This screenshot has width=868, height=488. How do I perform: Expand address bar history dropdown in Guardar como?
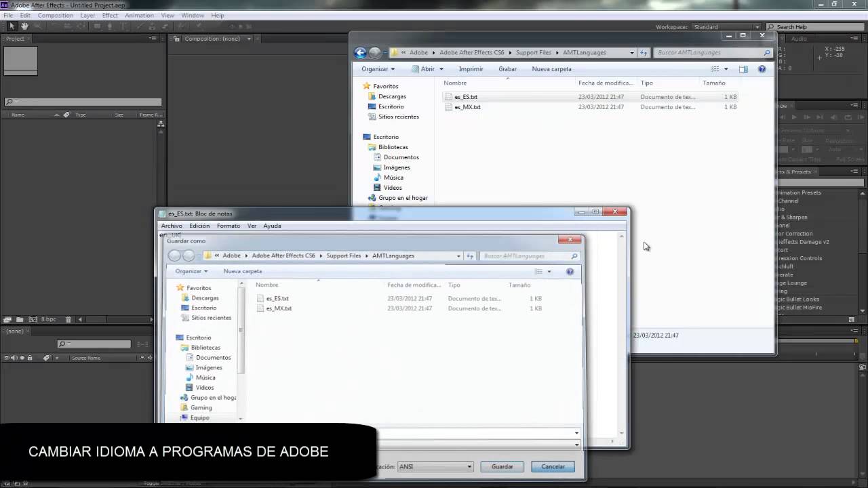click(x=458, y=256)
